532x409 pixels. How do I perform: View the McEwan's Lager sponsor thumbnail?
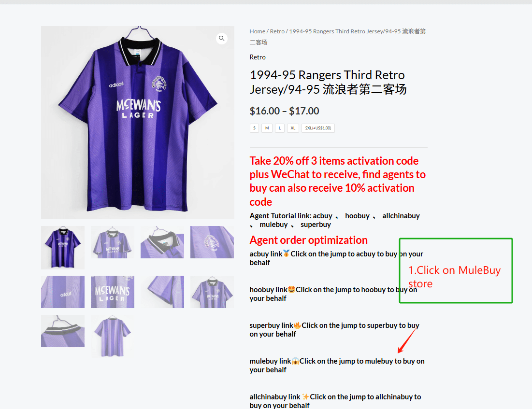pos(113,292)
